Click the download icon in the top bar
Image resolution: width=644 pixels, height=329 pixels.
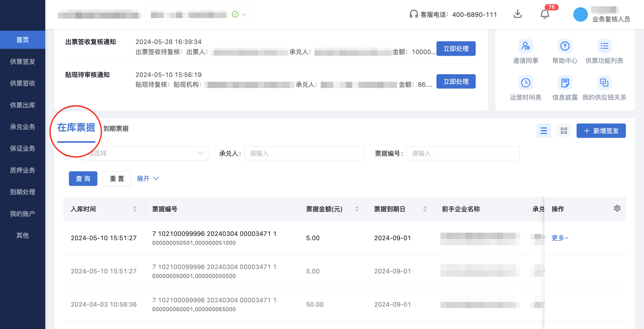coord(518,14)
